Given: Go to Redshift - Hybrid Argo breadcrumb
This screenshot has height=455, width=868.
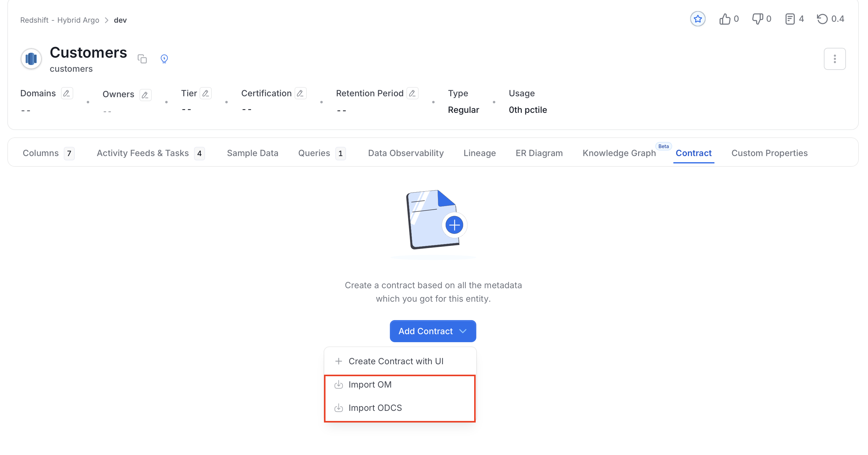Looking at the screenshot, I should click(x=60, y=20).
